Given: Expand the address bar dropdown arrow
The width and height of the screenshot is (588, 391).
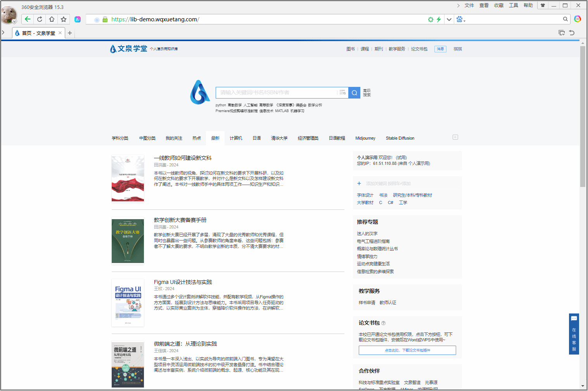Looking at the screenshot, I should coord(449,19).
